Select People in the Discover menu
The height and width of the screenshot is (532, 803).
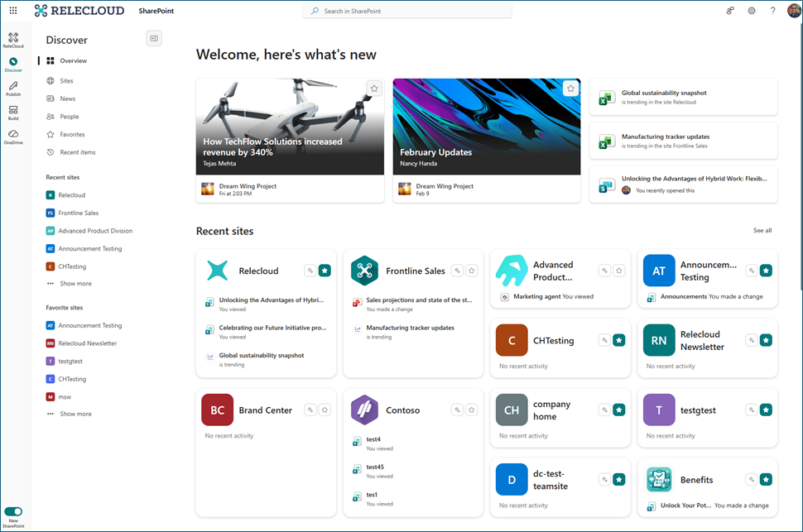(69, 117)
